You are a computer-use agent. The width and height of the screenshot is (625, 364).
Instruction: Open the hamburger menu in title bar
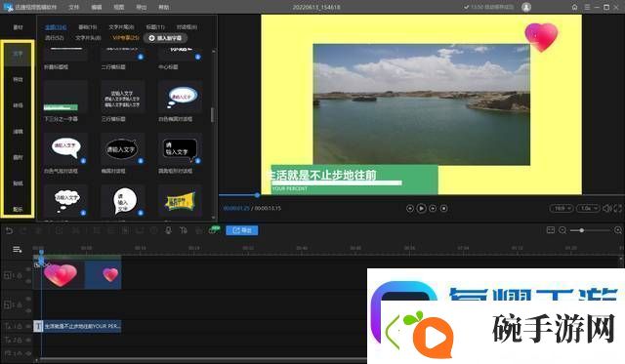point(587,7)
